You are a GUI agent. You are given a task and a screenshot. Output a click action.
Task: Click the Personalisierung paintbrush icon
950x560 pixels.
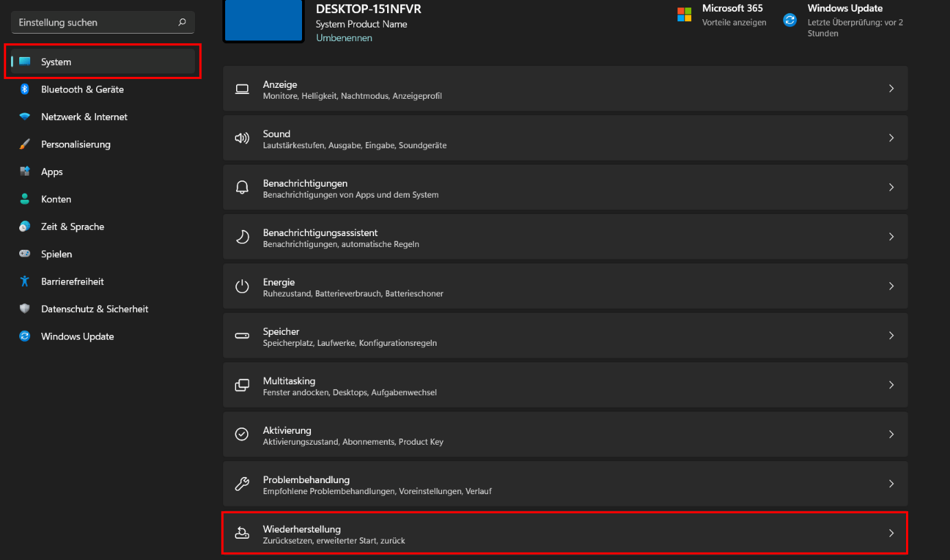25,144
